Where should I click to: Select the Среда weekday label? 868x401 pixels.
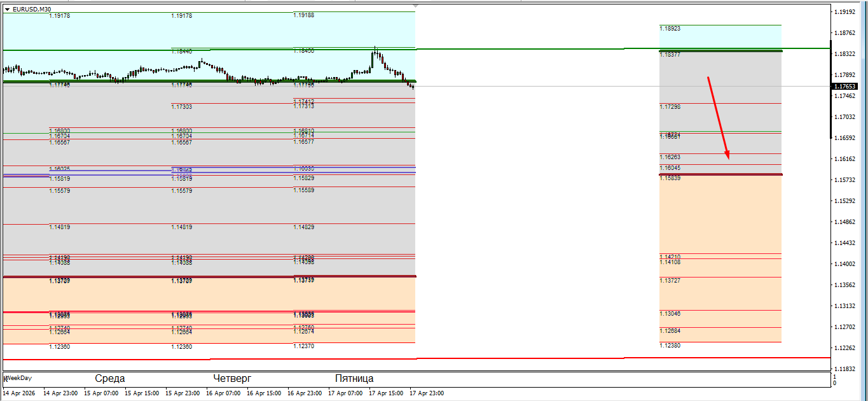tap(109, 379)
